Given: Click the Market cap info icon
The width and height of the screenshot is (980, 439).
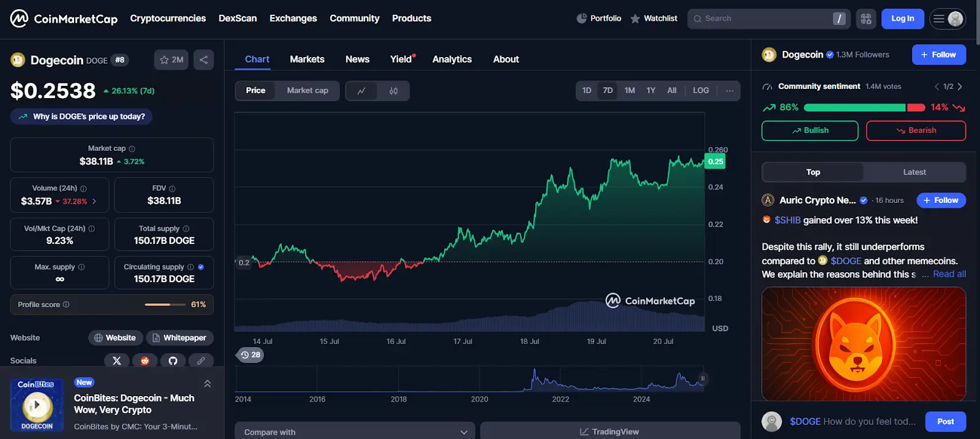Looking at the screenshot, I should coord(132,149).
